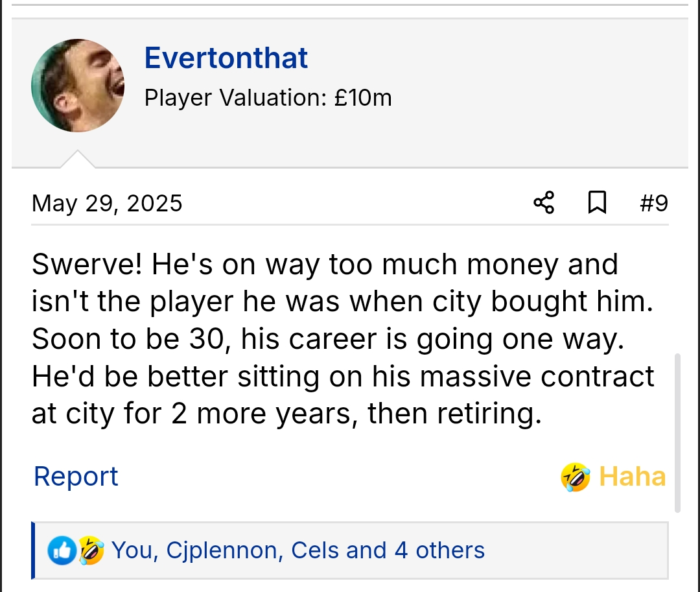The width and height of the screenshot is (700, 592).
Task: Share post #9 via the share icon
Action: (544, 203)
